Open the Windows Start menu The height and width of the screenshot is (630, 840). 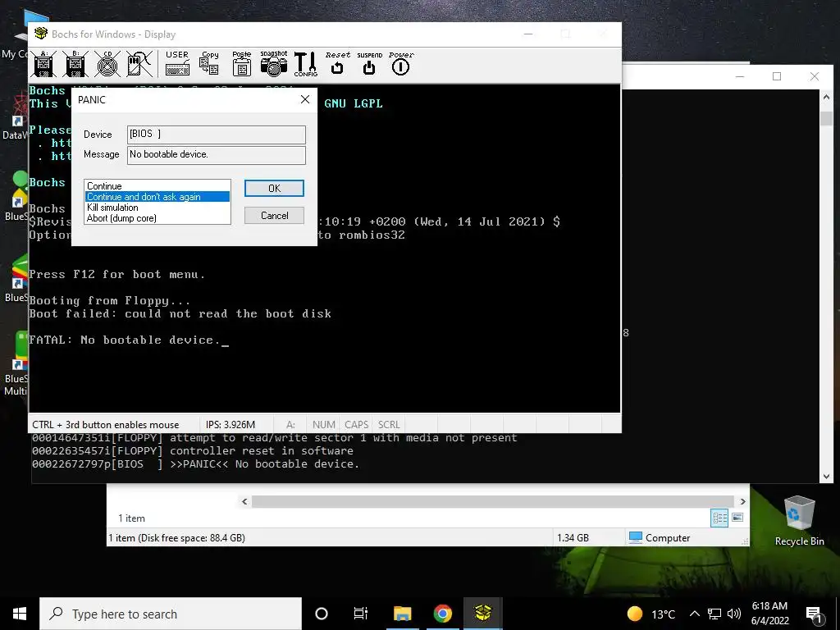tap(20, 614)
